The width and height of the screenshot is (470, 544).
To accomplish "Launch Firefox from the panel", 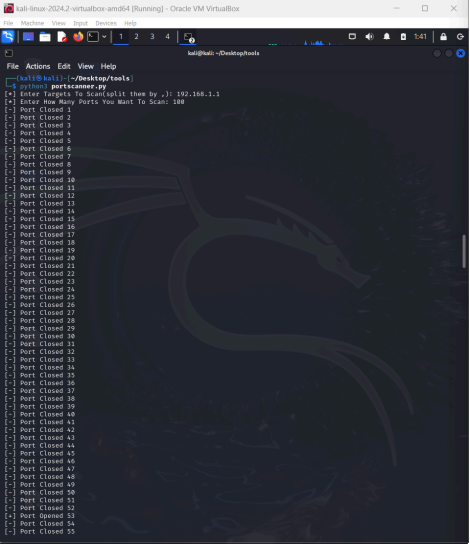I will click(x=78, y=37).
